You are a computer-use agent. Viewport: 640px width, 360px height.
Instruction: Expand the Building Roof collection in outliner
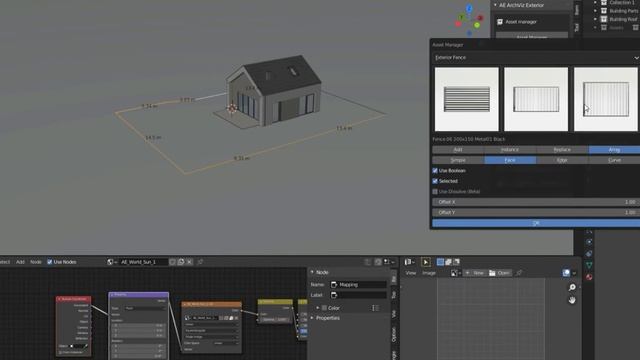click(x=595, y=19)
